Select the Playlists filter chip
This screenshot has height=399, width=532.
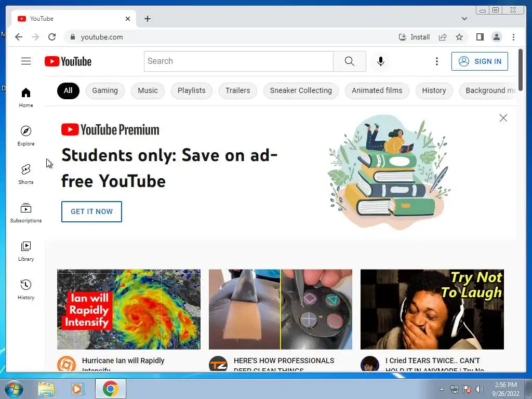coord(191,90)
